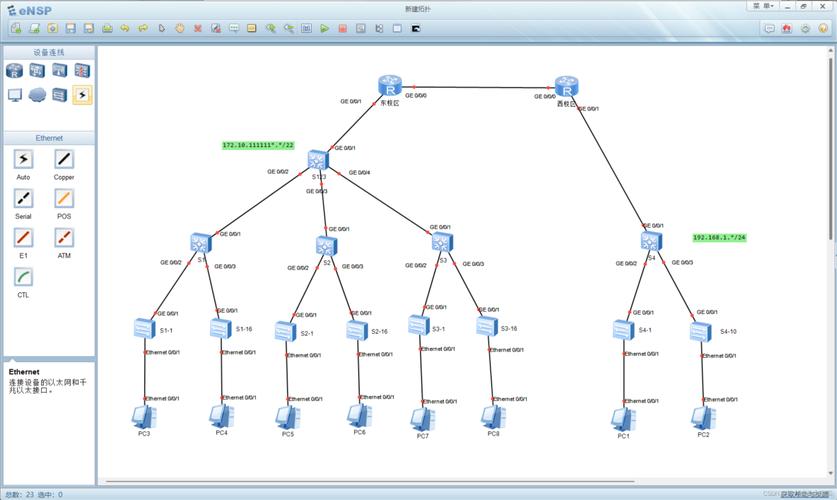
Task: Click the green Start devices play button
Action: pyautogui.click(x=325, y=29)
